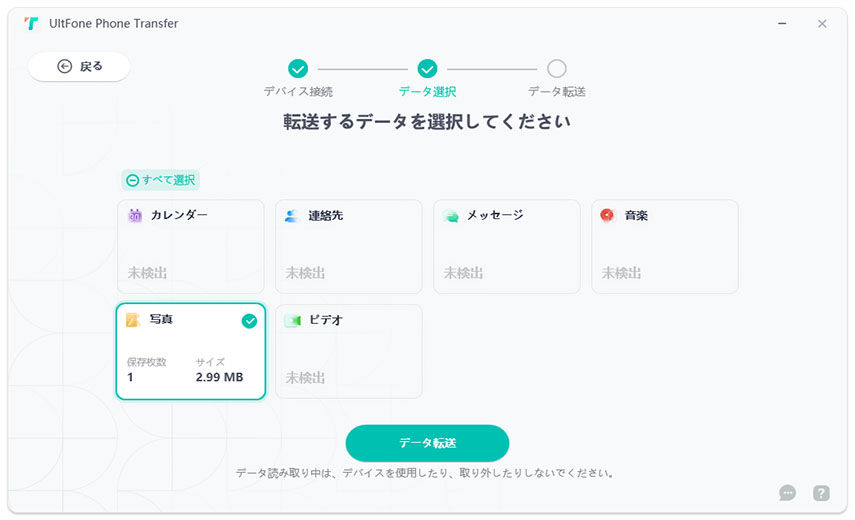The width and height of the screenshot is (855, 520).
Task: Minimize the UltFone Phone Transfer window
Action: 777,23
